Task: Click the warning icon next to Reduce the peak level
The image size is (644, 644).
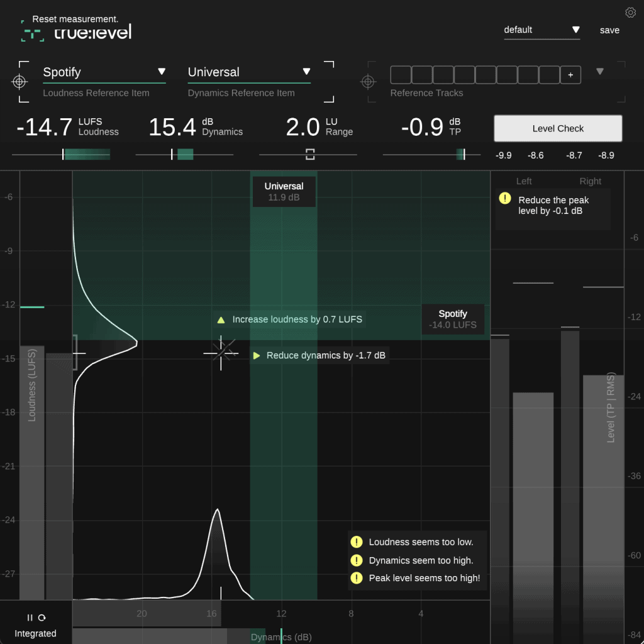Action: (x=505, y=198)
